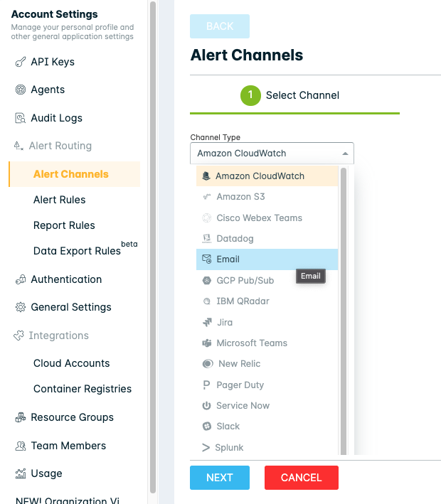This screenshot has height=504, width=441.
Task: Click the Splunk chevron icon
Action: tap(206, 447)
